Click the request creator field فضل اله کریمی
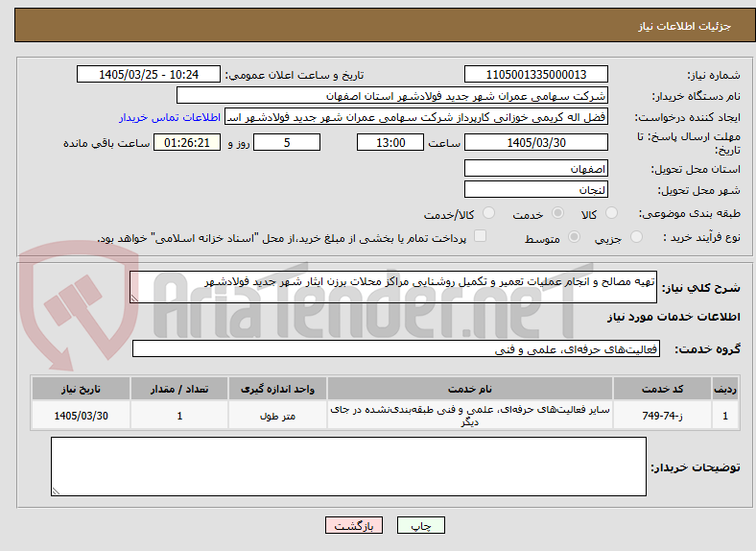 (416, 117)
